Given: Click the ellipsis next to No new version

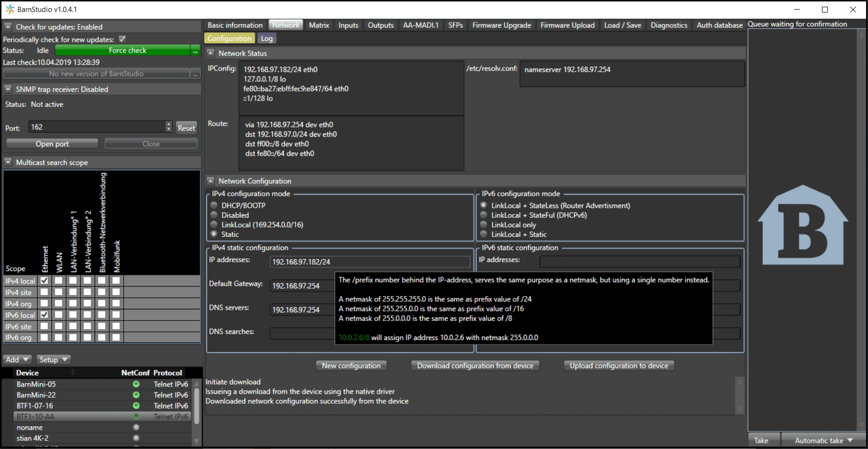Looking at the screenshot, I should pyautogui.click(x=195, y=74).
